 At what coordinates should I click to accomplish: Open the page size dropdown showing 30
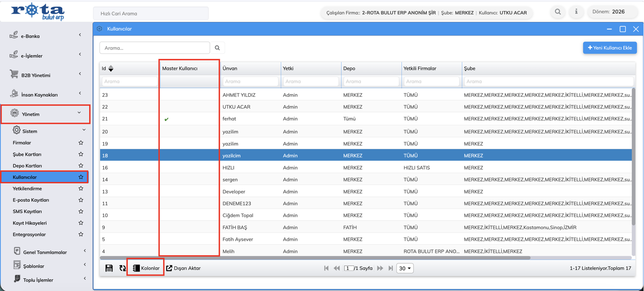(x=405, y=268)
